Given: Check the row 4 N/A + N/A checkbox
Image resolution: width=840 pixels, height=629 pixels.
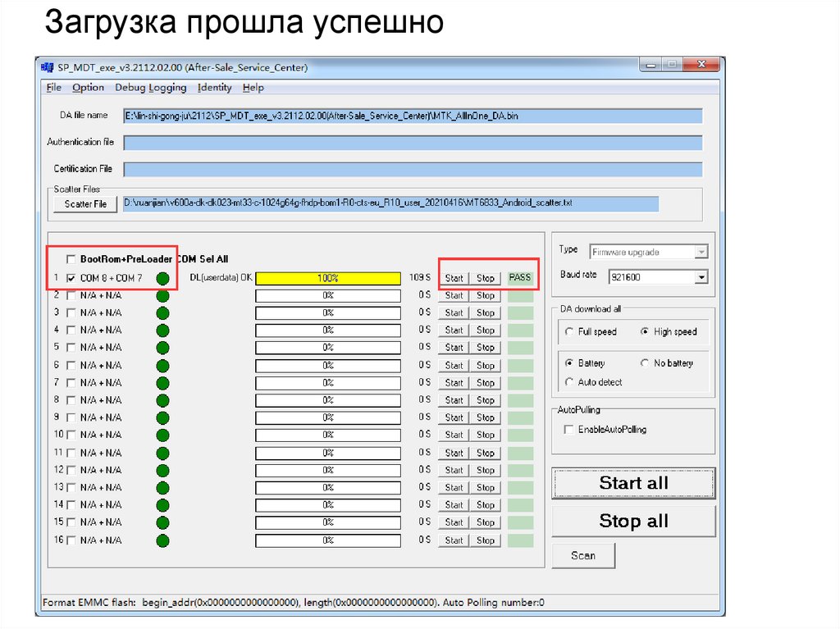Looking at the screenshot, I should tap(71, 330).
